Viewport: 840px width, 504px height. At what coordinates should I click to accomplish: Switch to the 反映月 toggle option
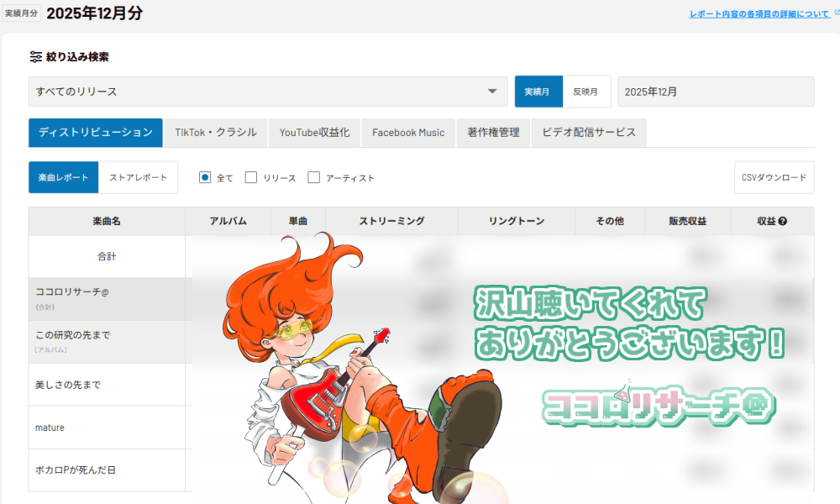point(585,92)
